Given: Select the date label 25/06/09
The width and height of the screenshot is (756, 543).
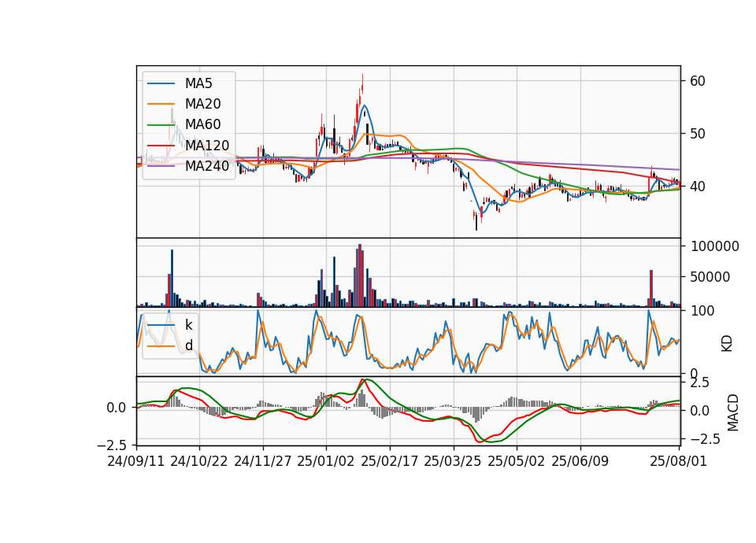Looking at the screenshot, I should click(x=580, y=461).
